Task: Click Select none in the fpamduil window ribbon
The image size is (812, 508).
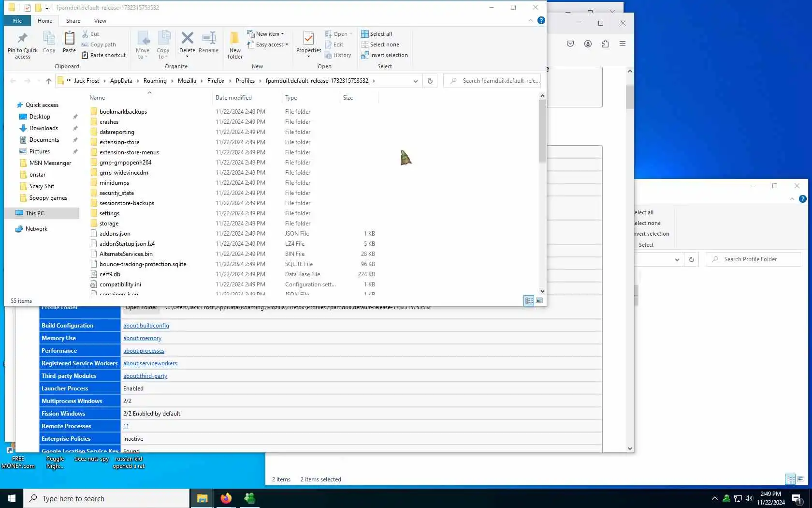Action: click(x=380, y=45)
